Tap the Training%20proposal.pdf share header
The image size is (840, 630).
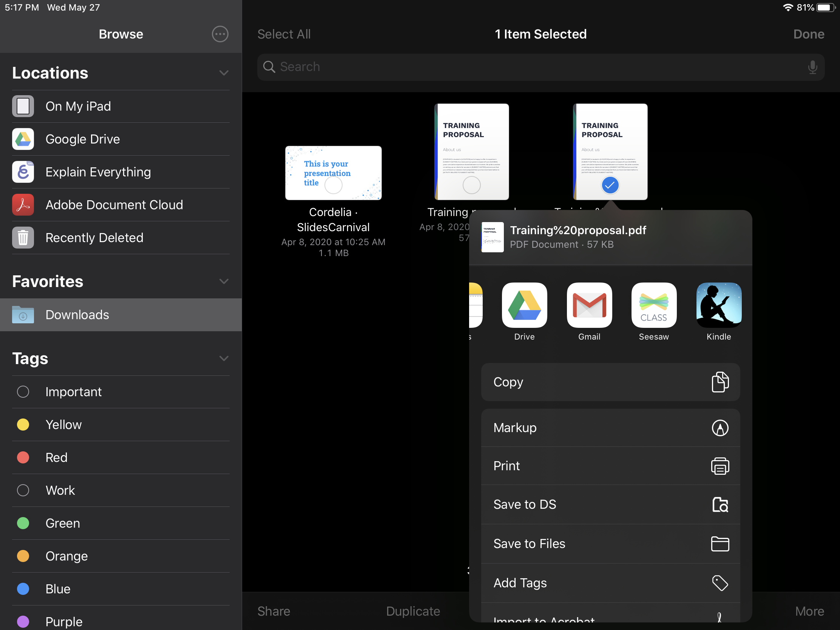pos(610,237)
